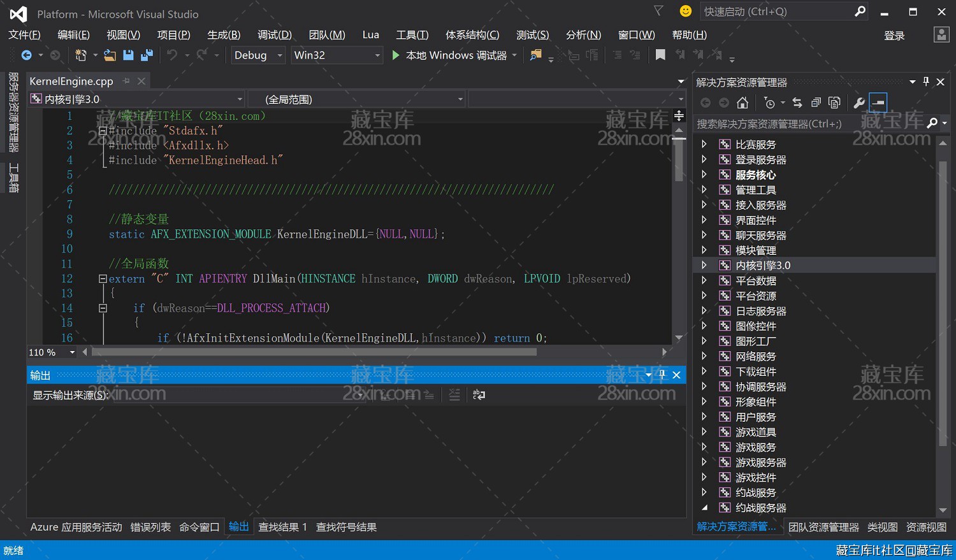The height and width of the screenshot is (560, 956).
Task: Expand the 游戏服务器 project node
Action: click(x=704, y=462)
